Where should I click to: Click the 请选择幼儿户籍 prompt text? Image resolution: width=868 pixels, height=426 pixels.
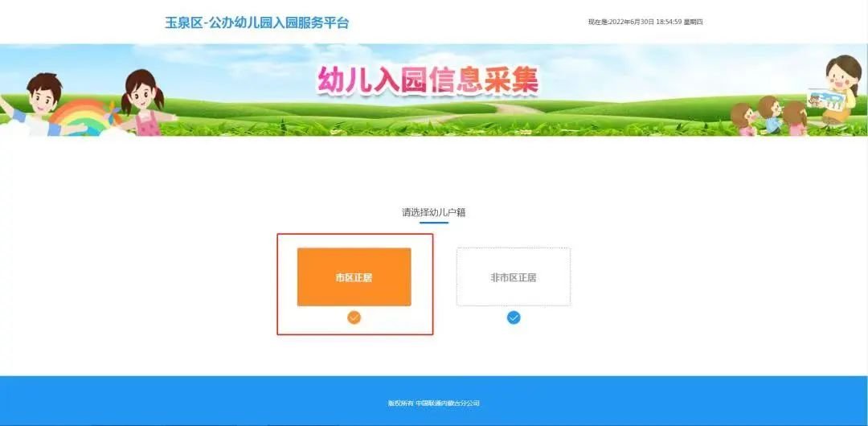click(433, 212)
